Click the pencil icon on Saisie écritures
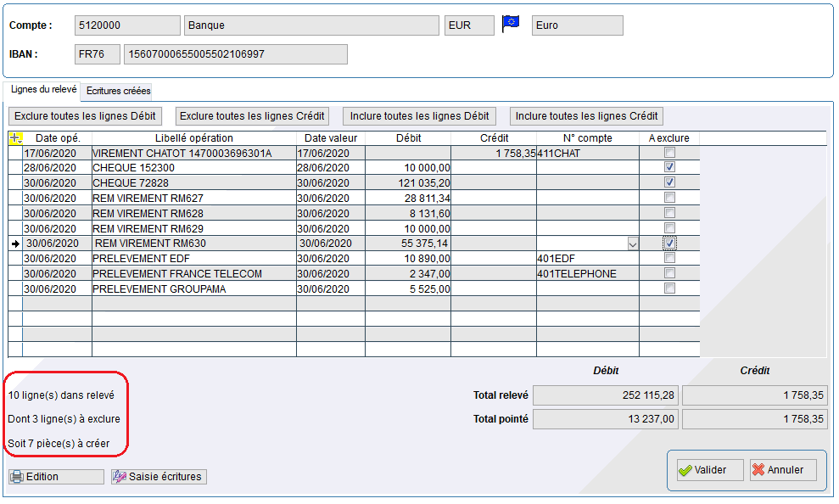The image size is (839, 504). click(x=120, y=477)
